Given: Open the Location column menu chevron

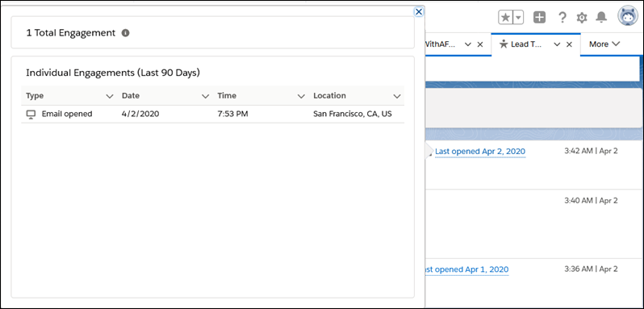Looking at the screenshot, I should 397,97.
